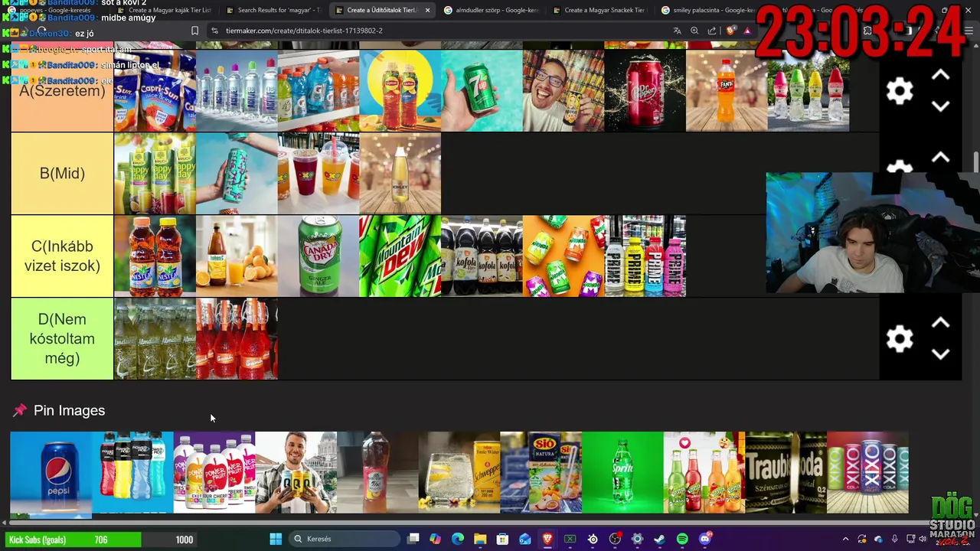This screenshot has width=980, height=551.
Task: Select the Mountain Dew image in tier C
Action: 400,256
